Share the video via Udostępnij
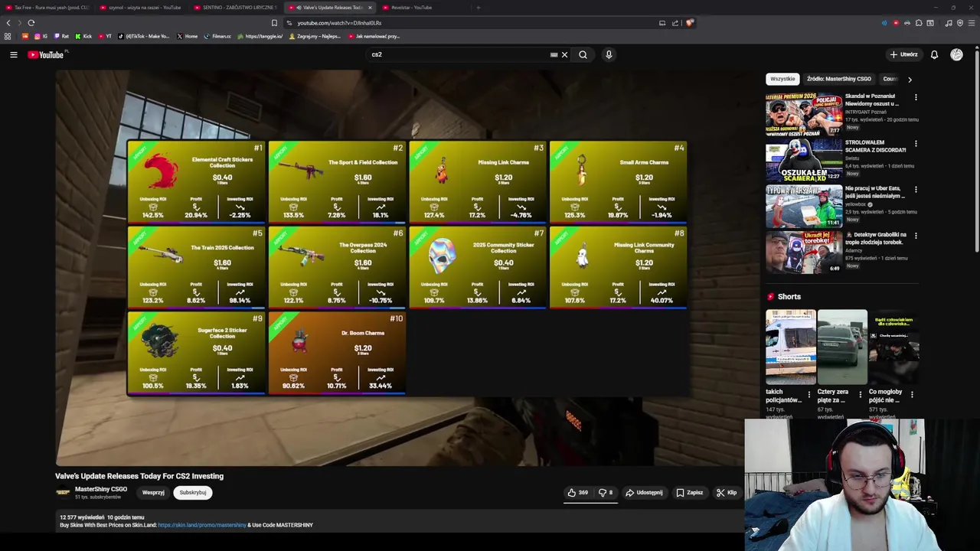The height and width of the screenshot is (551, 980). [x=644, y=493]
